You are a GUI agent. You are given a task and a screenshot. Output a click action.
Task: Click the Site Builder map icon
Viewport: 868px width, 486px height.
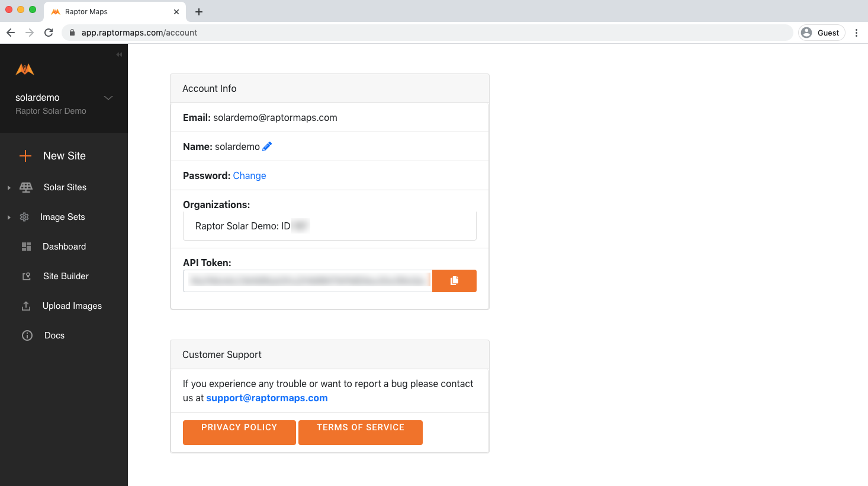pyautogui.click(x=26, y=276)
